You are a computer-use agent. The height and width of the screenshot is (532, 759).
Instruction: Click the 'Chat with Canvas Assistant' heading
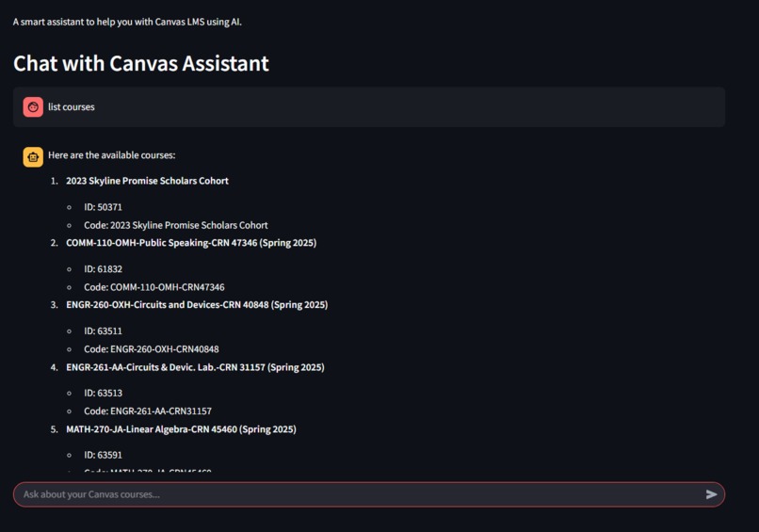[141, 63]
